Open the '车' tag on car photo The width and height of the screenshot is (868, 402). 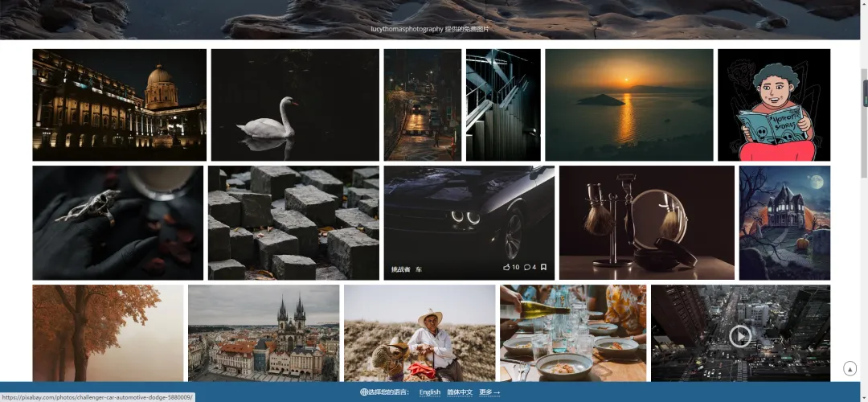point(419,269)
